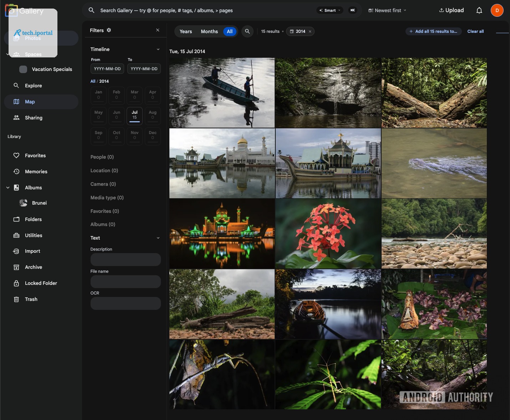Click the Clear all link
The height and width of the screenshot is (420, 510).
coord(475,31)
